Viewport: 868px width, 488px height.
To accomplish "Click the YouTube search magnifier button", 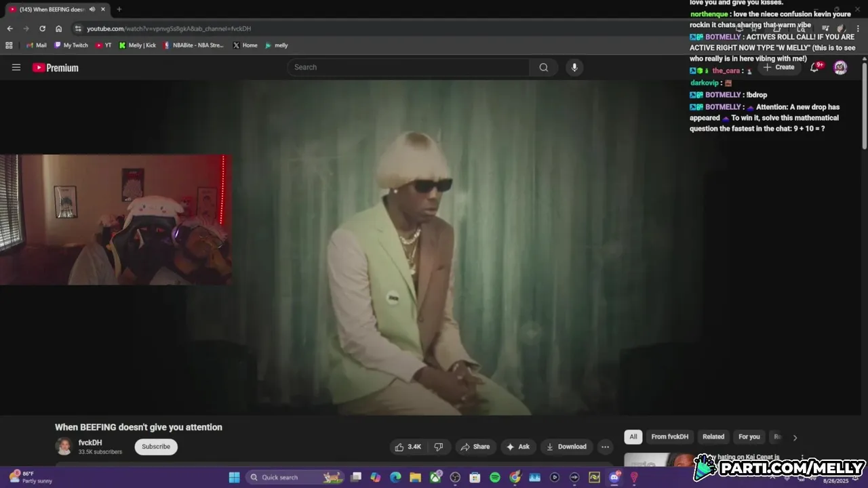I will point(543,67).
